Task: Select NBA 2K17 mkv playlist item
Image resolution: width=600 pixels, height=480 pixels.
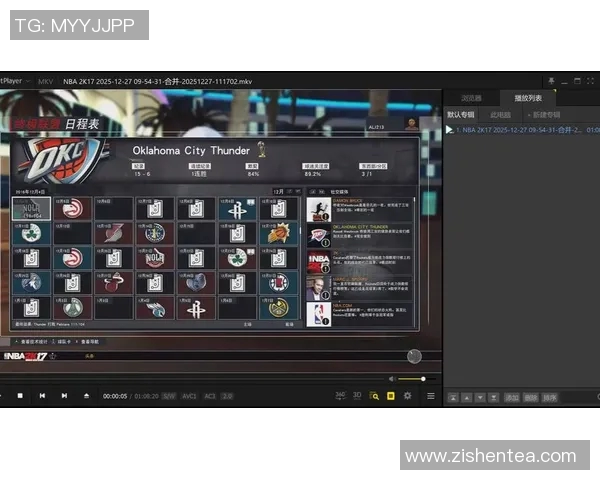Action: tap(520, 130)
